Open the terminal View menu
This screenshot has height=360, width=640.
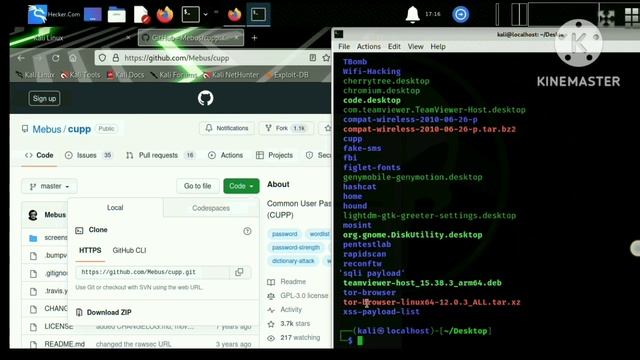pos(416,47)
